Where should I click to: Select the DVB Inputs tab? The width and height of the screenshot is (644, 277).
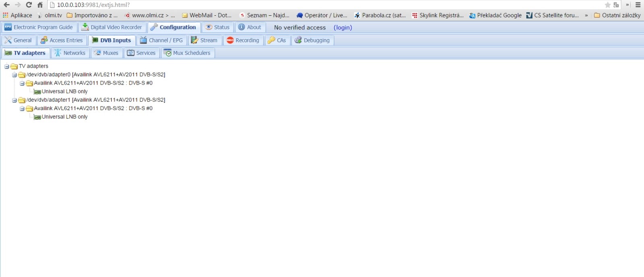tap(112, 40)
